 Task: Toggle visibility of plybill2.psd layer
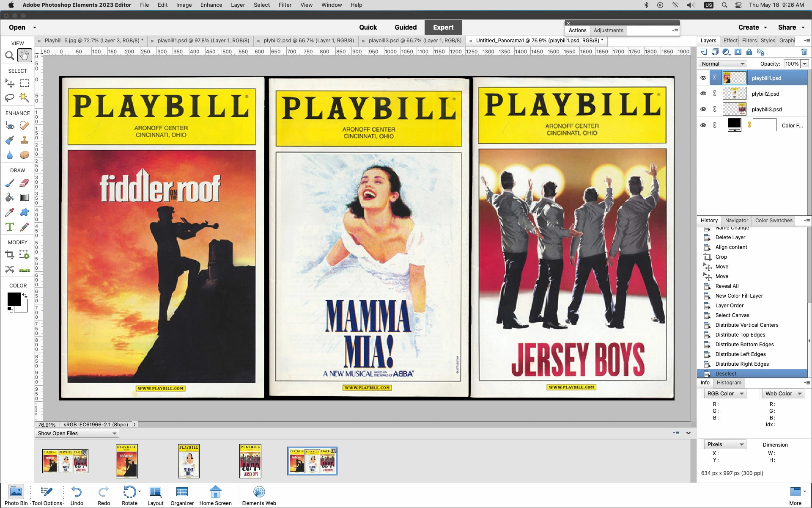click(x=703, y=94)
